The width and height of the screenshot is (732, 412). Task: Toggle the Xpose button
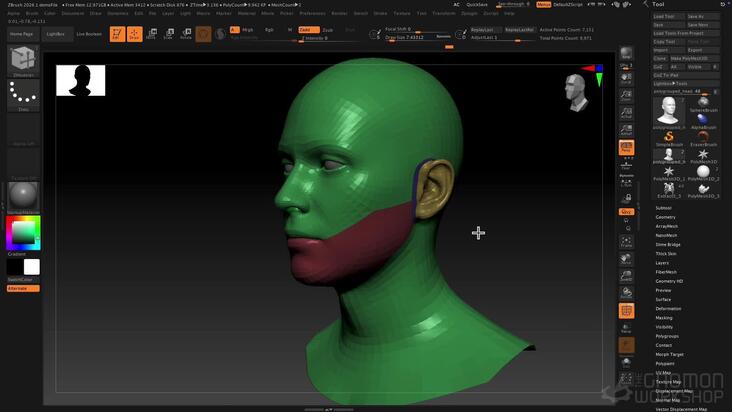[x=626, y=378]
